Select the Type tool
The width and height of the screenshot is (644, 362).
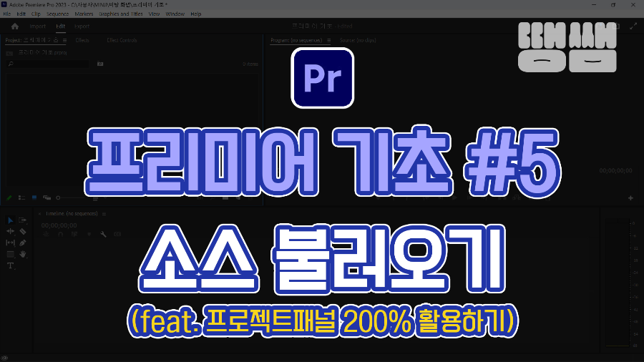tap(10, 266)
